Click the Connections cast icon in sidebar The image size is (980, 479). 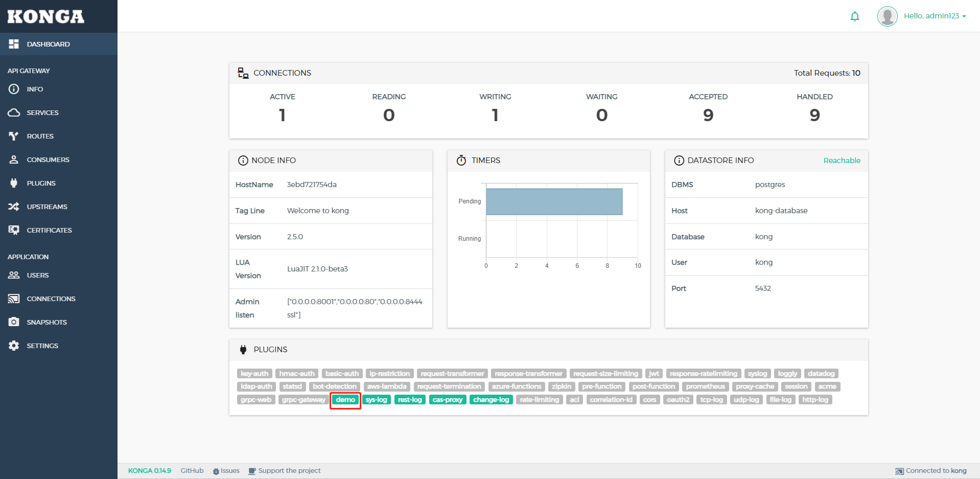pyautogui.click(x=14, y=299)
